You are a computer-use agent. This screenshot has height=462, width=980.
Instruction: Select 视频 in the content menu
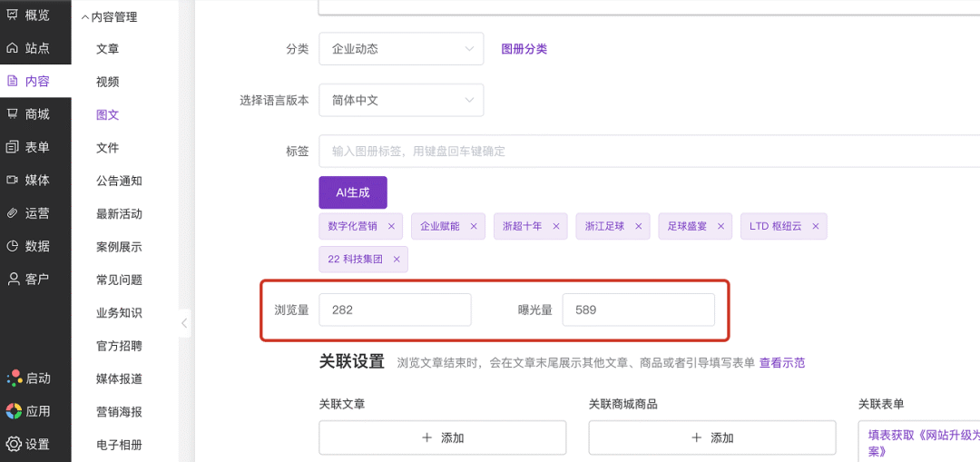tap(108, 82)
